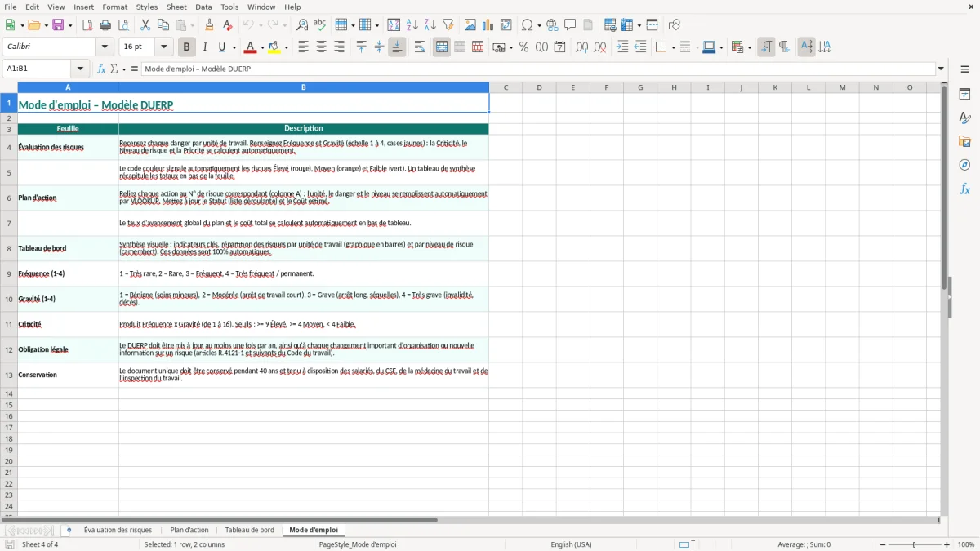Open the sidebar Properties panel
Screen dimensions: 980x551
tap(964, 94)
